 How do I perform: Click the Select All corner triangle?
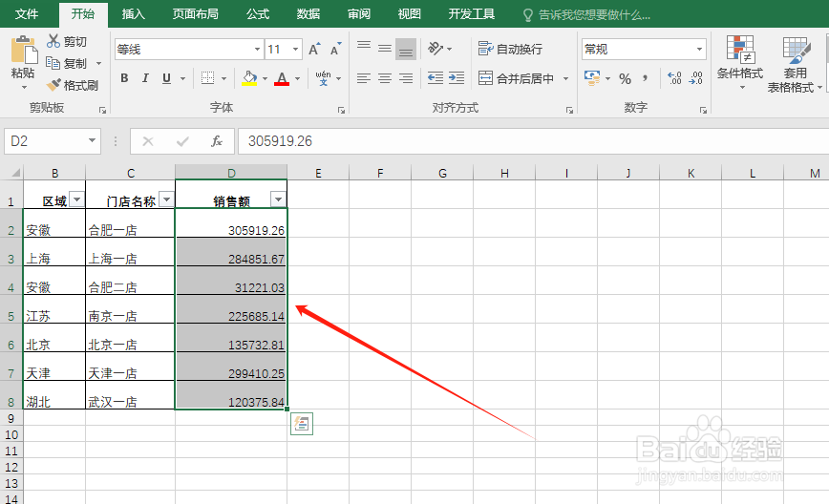15,172
